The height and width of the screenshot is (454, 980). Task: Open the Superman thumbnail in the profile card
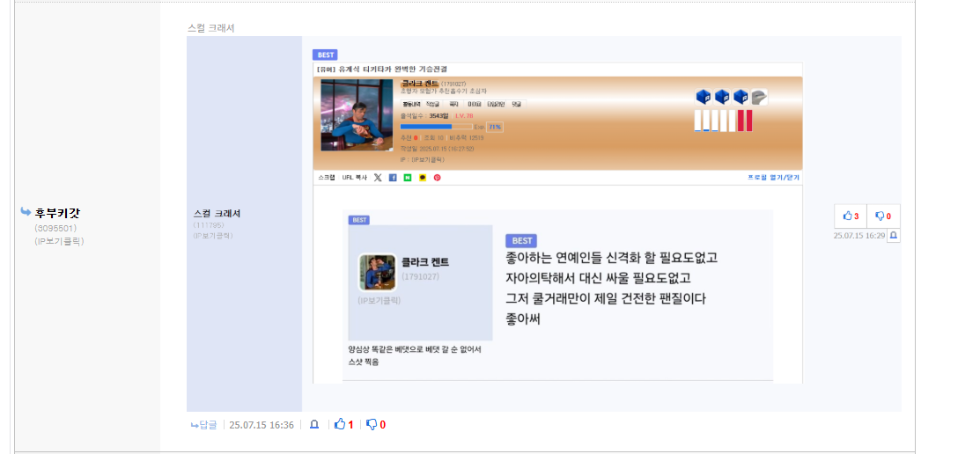click(x=357, y=115)
